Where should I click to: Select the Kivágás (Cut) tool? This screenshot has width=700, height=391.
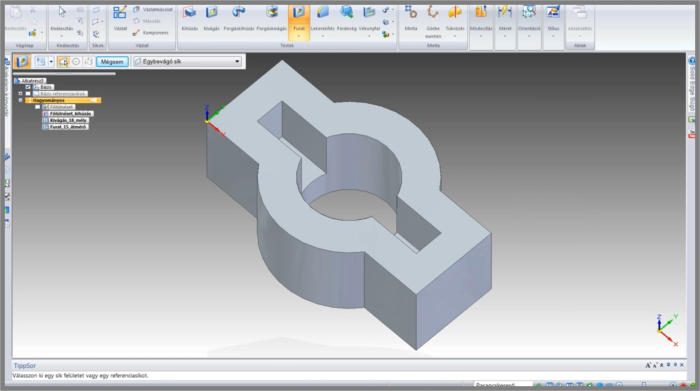[x=211, y=19]
